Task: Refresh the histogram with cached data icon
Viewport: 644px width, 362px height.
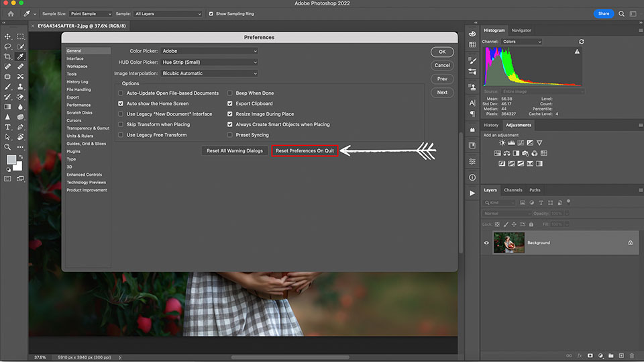Action: 581,42
